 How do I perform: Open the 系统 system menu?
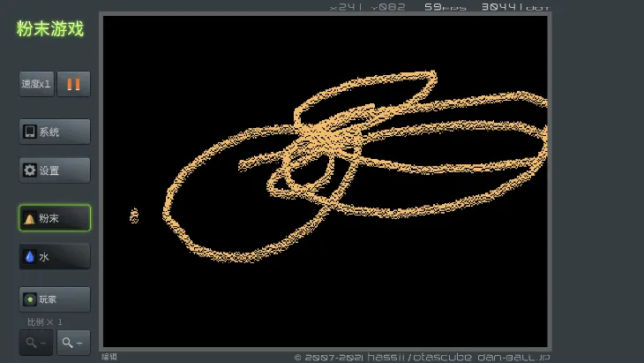tap(55, 132)
